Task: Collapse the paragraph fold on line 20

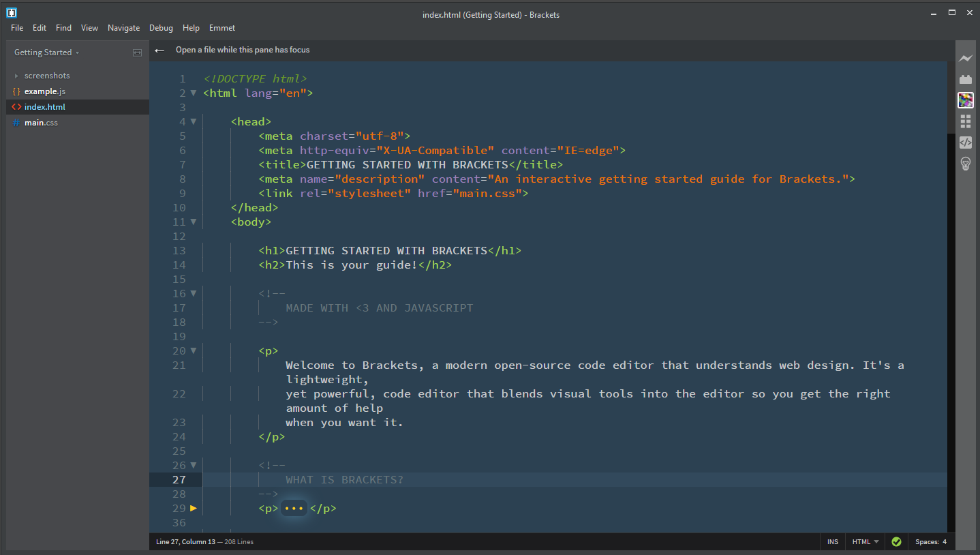Action: click(194, 351)
